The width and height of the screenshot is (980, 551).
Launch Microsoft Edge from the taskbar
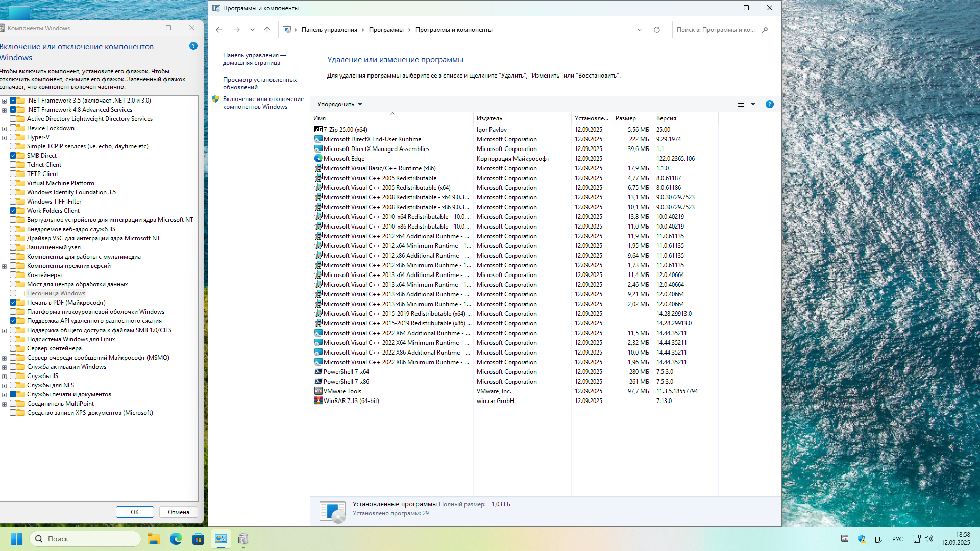(176, 539)
